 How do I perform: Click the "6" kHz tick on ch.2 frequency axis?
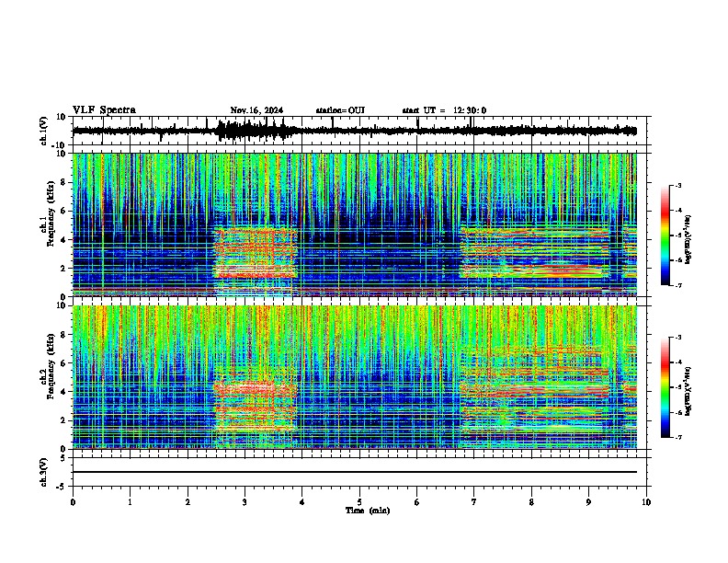click(x=64, y=363)
